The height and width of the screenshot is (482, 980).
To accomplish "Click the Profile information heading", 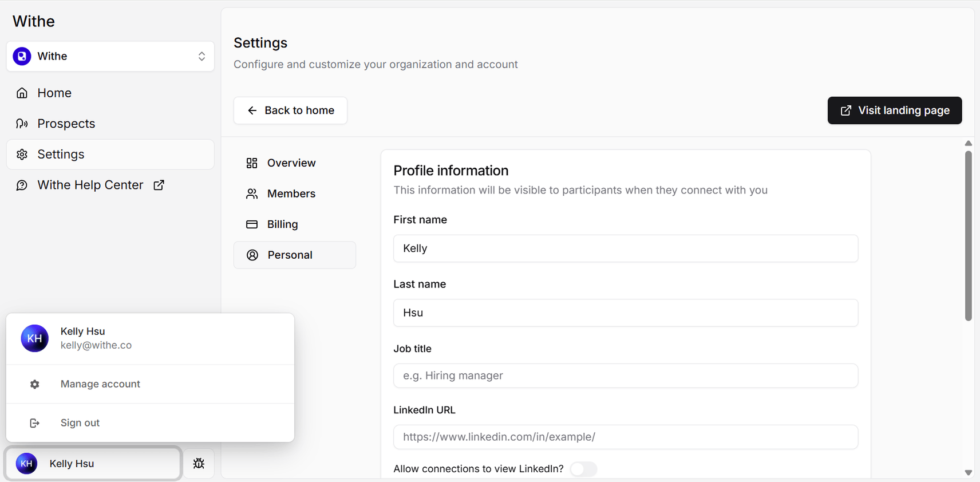I will [x=451, y=171].
